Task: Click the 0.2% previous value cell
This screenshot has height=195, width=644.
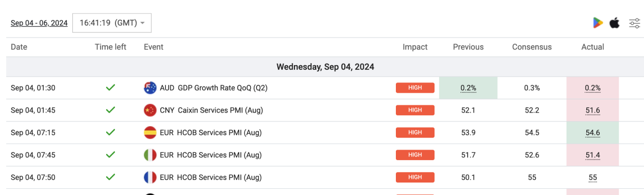Action: pos(468,88)
